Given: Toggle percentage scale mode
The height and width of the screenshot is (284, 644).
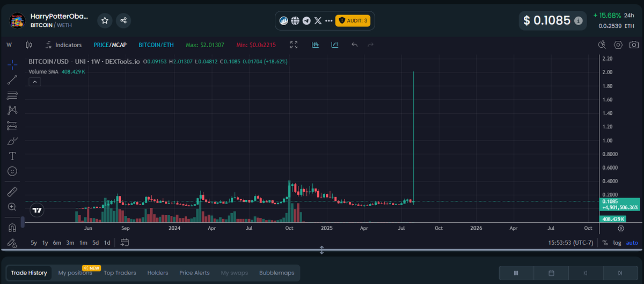Looking at the screenshot, I should 605,243.
